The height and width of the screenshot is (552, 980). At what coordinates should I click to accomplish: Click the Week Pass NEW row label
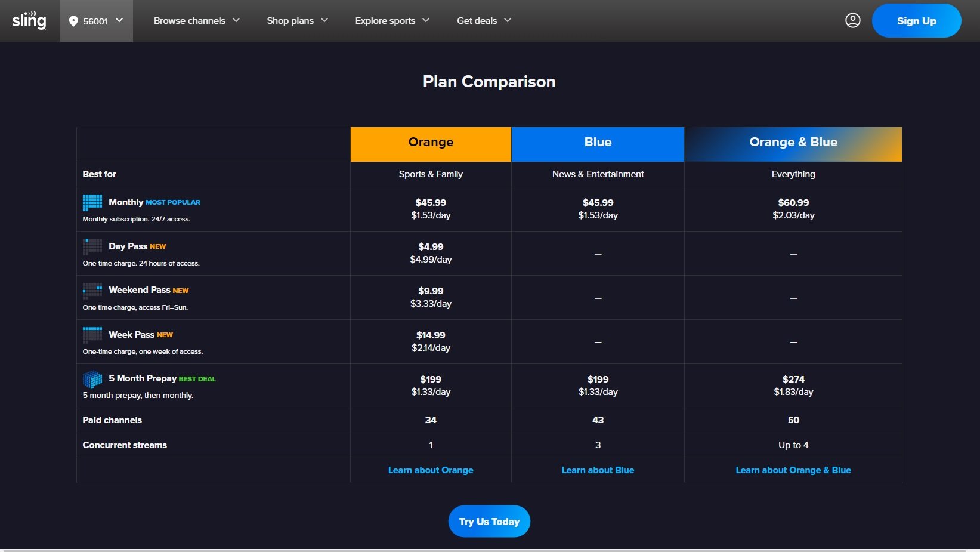pos(141,335)
